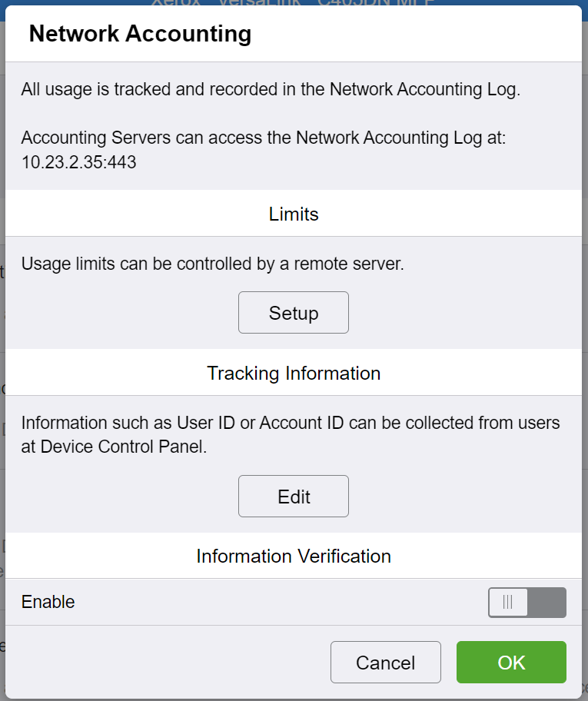Dismiss the dialog with the Cancel button
This screenshot has height=701, width=588.
(x=385, y=663)
